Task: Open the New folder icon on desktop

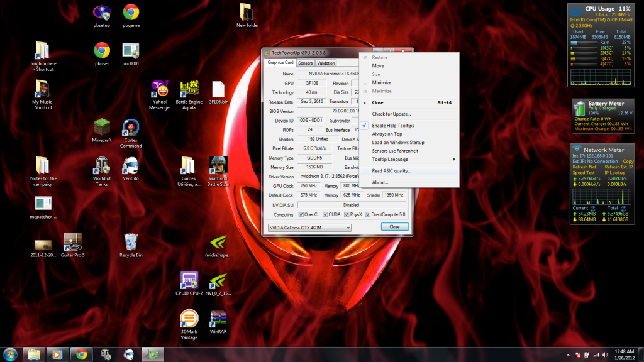Action: click(247, 16)
